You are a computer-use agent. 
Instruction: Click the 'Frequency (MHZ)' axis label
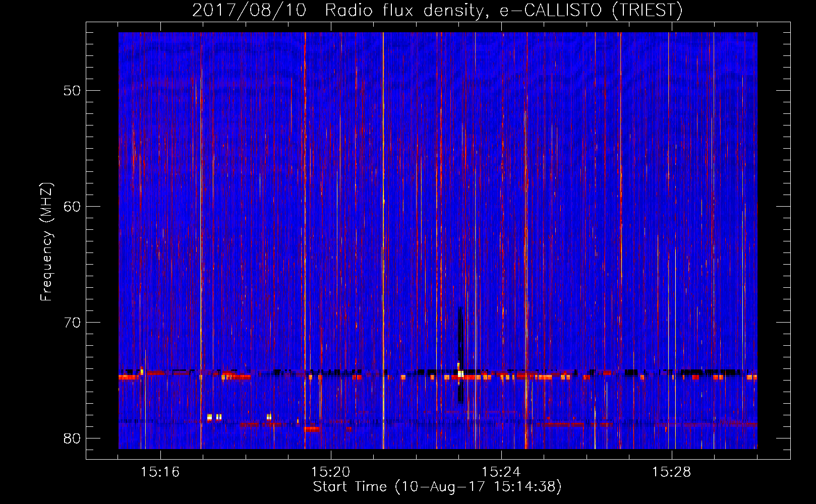click(46, 242)
